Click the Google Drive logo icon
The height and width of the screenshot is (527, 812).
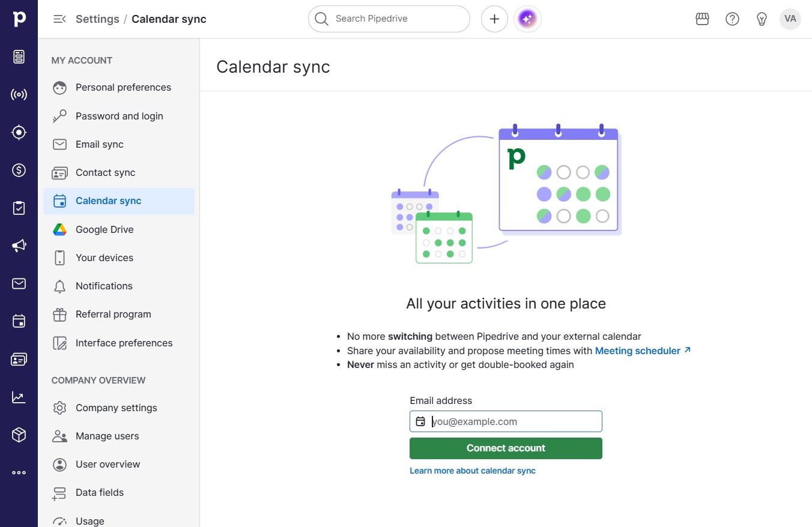pos(59,230)
